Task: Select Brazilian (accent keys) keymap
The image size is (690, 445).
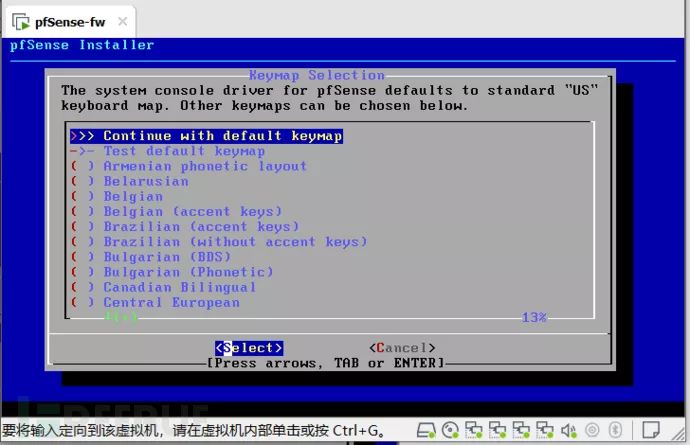Action: coord(185,227)
